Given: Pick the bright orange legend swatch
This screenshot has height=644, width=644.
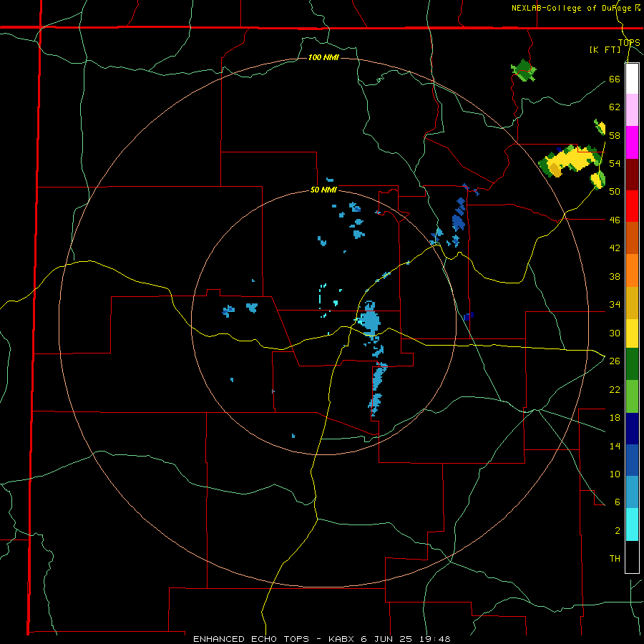Looking at the screenshot, I should pyautogui.click(x=632, y=270).
